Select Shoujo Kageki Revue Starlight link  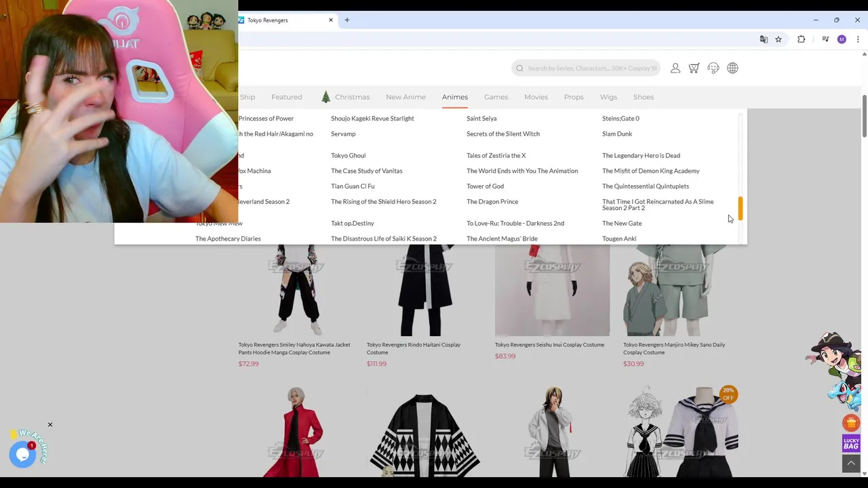(x=372, y=118)
